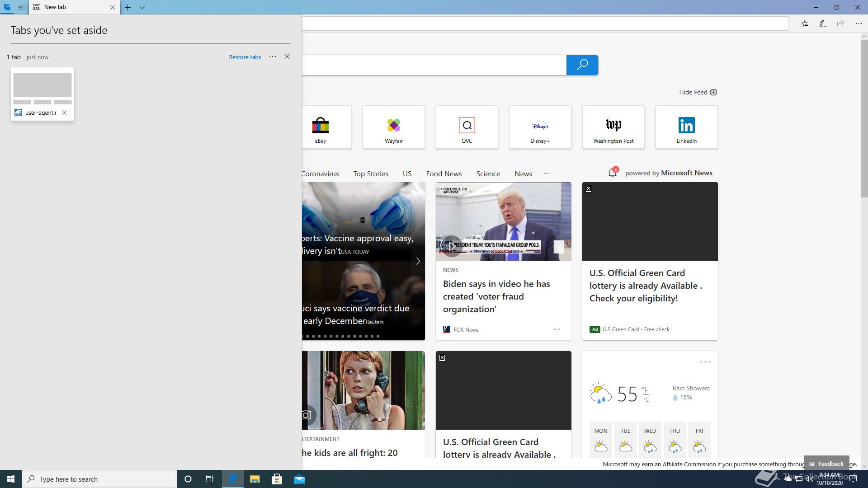Image resolution: width=868 pixels, height=488 pixels.
Task: Open the QVC top site tile
Action: coord(467,127)
